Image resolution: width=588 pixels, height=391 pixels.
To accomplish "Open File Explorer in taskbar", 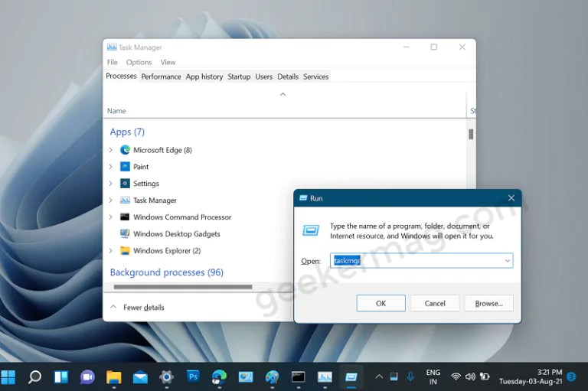I will (113, 376).
